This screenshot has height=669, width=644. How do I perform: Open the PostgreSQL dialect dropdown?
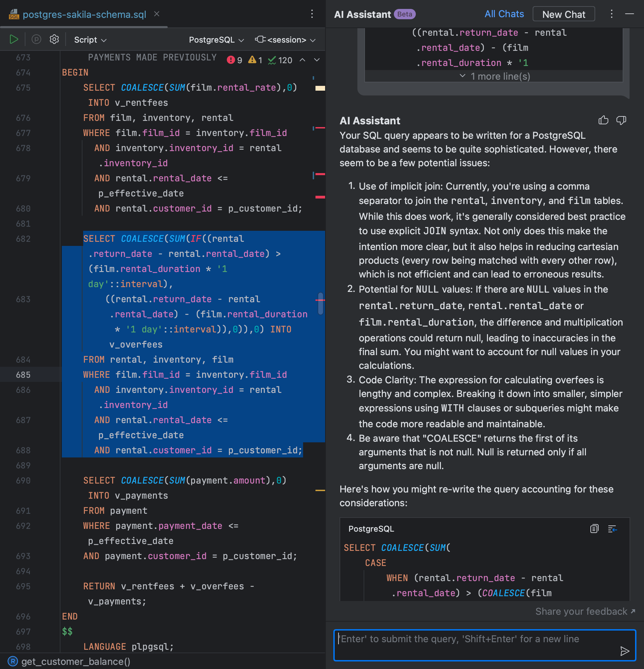[x=215, y=39]
